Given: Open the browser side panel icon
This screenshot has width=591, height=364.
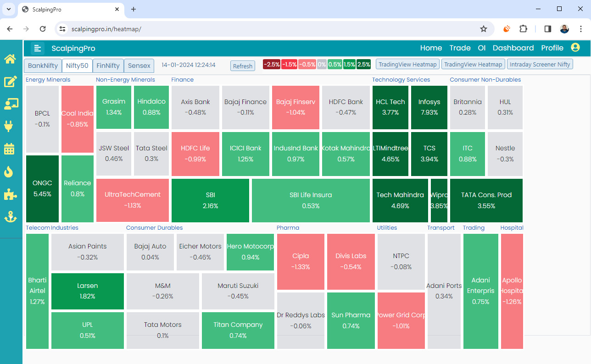Looking at the screenshot, I should coord(547,29).
